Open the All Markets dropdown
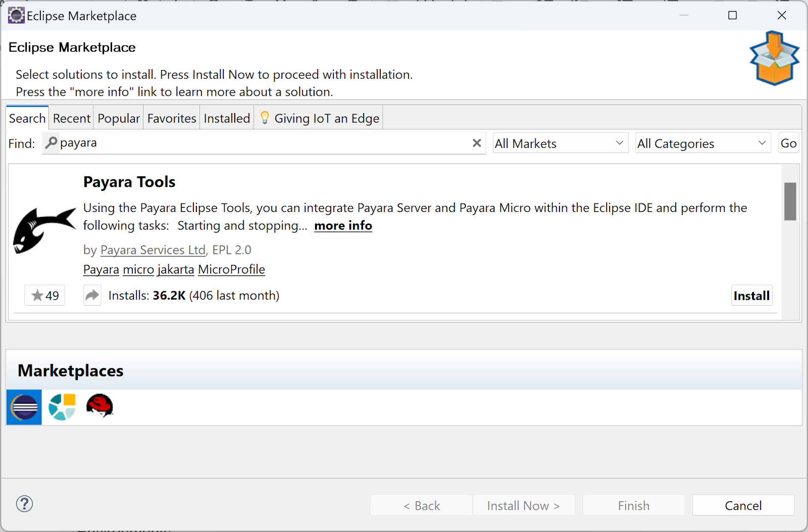This screenshot has width=808, height=532. tap(560, 143)
